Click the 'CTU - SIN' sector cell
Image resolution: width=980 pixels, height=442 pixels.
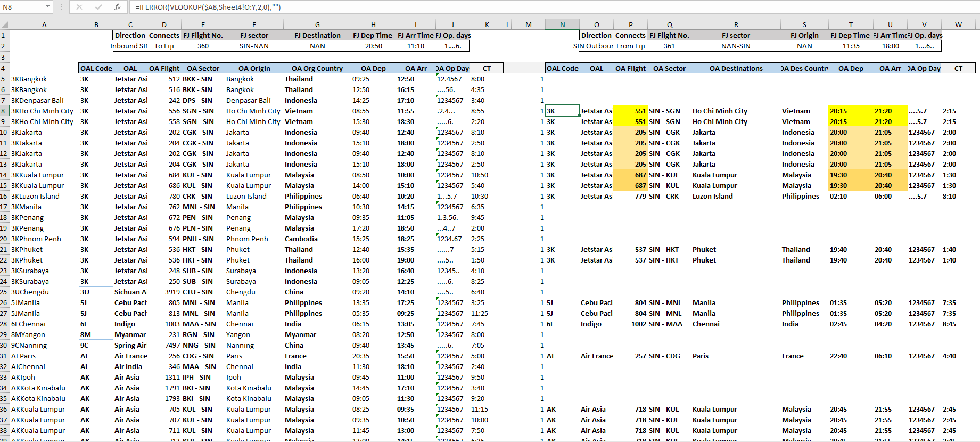pyautogui.click(x=203, y=292)
